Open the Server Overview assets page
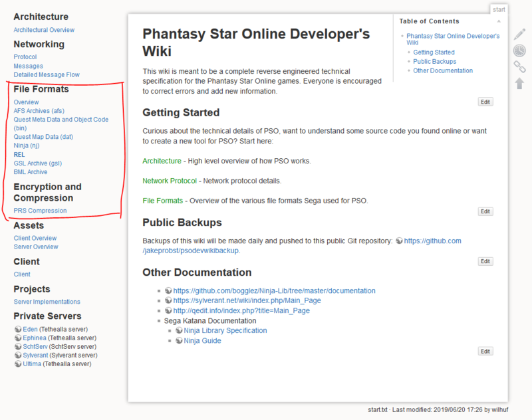 click(36, 247)
